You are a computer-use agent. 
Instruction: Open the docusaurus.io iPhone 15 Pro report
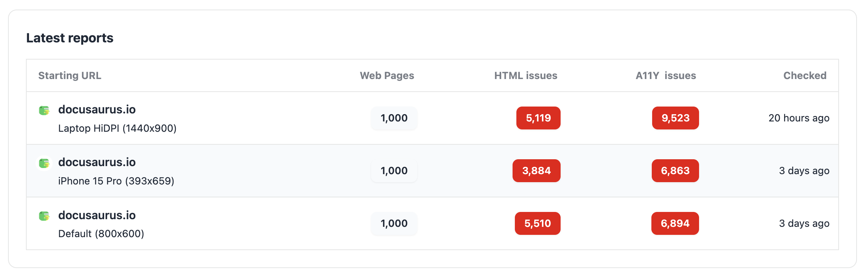click(97, 162)
